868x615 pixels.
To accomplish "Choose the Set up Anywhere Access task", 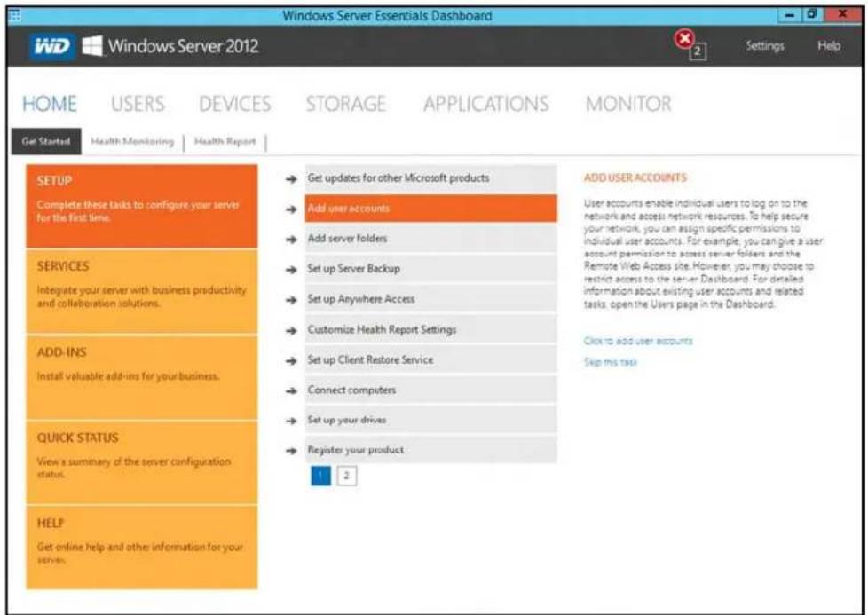I will click(x=430, y=299).
